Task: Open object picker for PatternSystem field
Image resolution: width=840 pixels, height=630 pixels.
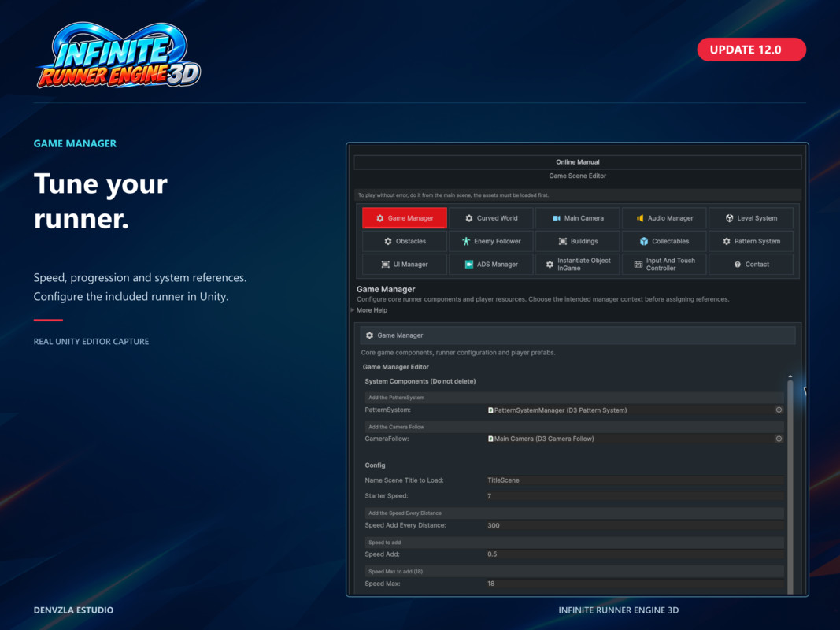Action: (779, 409)
